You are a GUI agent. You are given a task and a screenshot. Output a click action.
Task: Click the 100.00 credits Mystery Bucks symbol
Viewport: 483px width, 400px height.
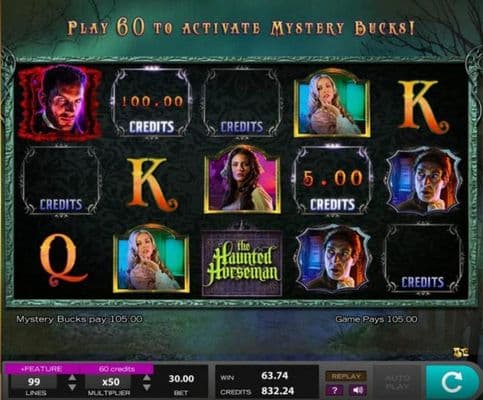click(152, 102)
